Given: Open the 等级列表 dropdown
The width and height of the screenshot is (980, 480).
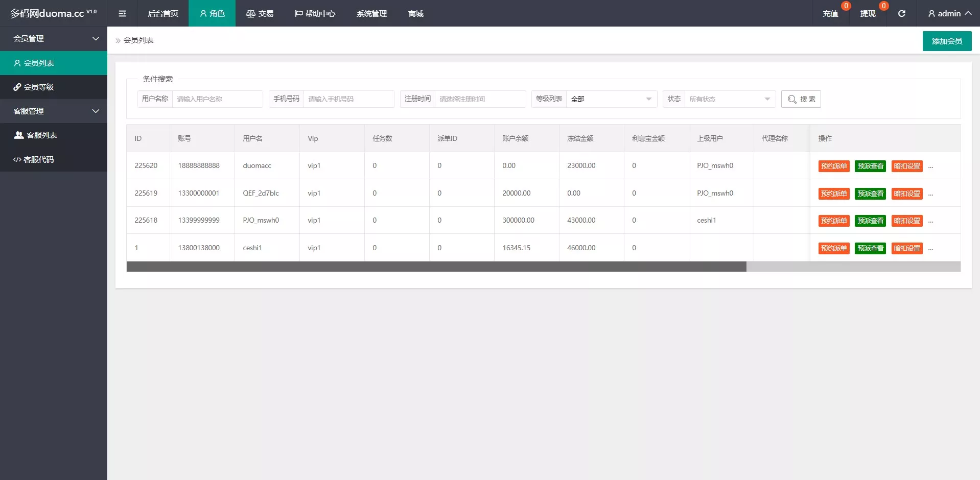Looking at the screenshot, I should (611, 99).
